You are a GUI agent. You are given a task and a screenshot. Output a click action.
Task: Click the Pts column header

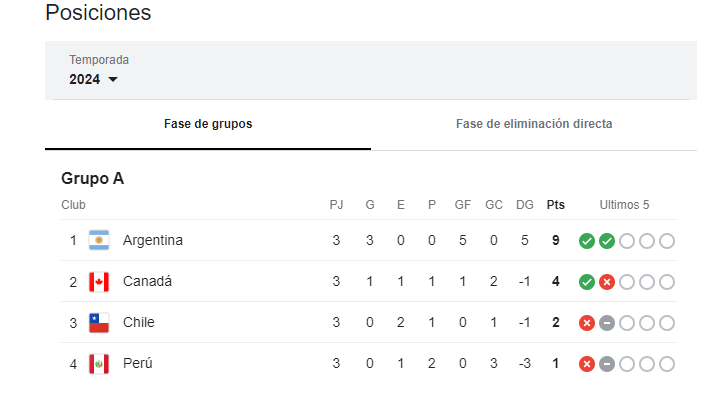click(556, 205)
